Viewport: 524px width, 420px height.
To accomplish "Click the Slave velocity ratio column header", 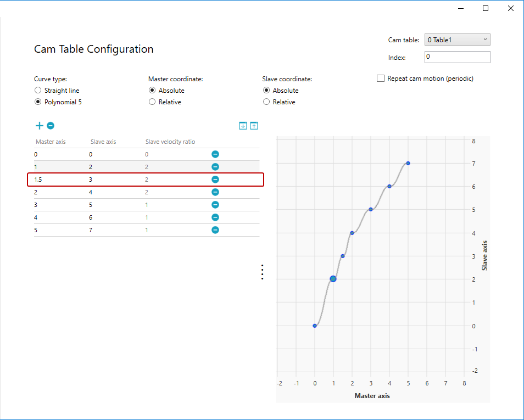I will point(170,142).
